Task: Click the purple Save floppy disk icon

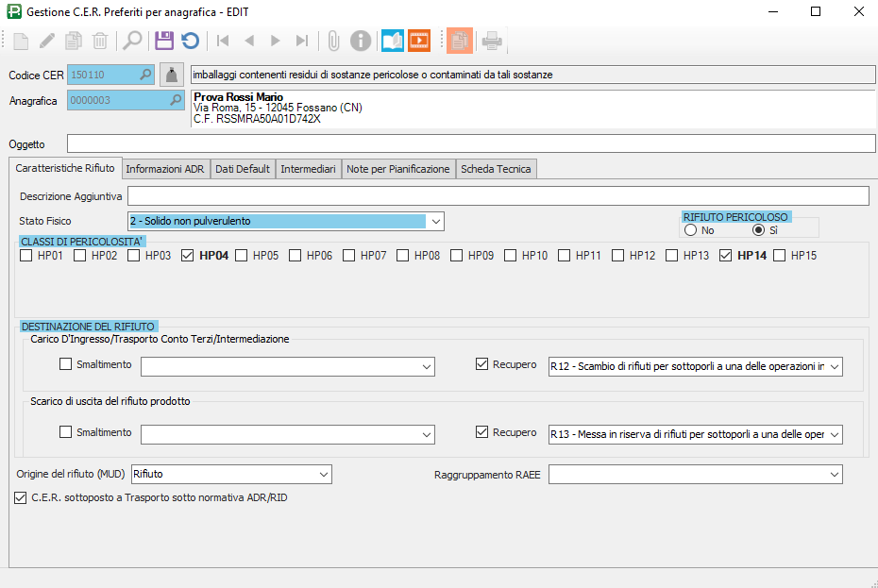Action: 164,41
